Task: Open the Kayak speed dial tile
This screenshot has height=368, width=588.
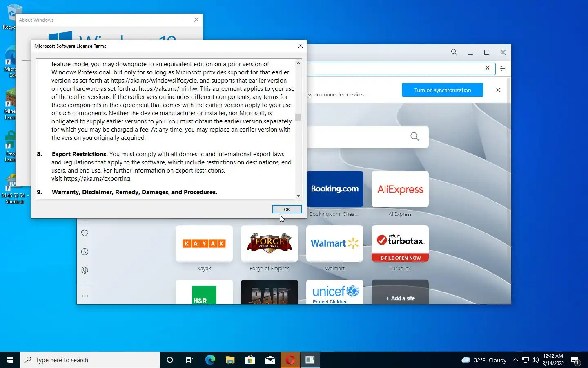Action: [204, 244]
